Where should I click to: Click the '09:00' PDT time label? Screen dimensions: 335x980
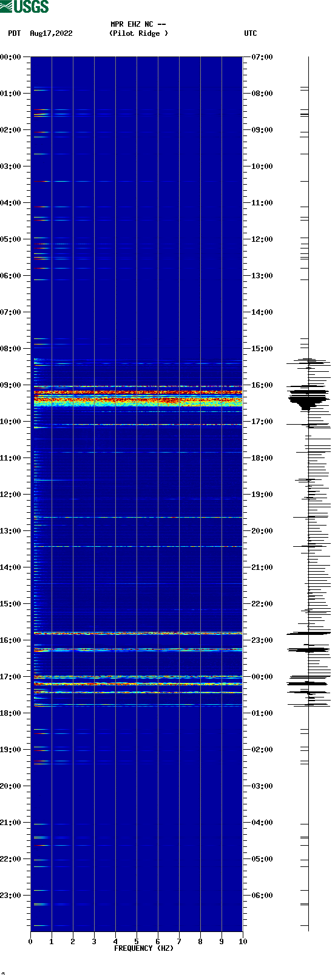(x=10, y=385)
